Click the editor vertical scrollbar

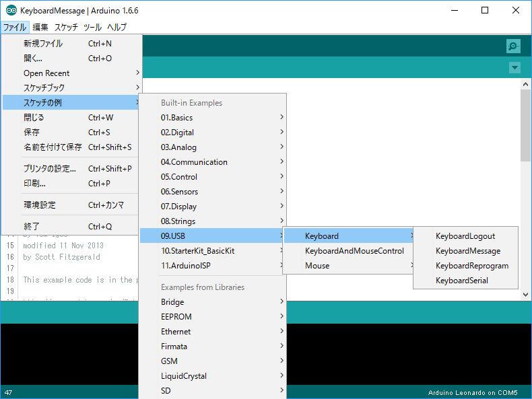(x=525, y=188)
